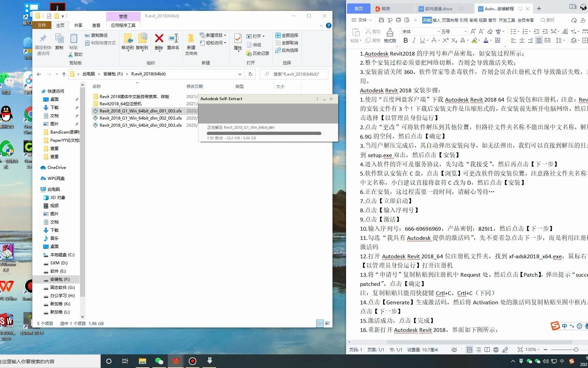Click 全部选择 in Explorer ribbon

pyautogui.click(x=287, y=35)
